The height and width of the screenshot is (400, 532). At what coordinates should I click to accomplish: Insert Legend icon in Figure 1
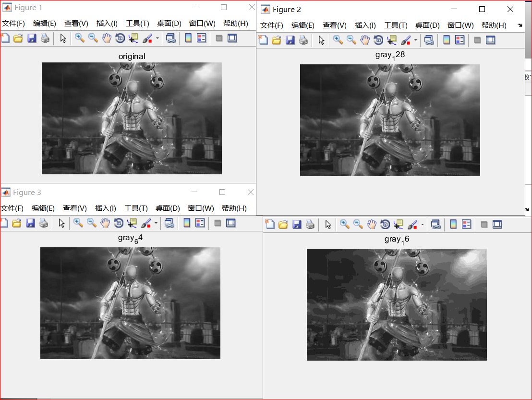pos(202,38)
